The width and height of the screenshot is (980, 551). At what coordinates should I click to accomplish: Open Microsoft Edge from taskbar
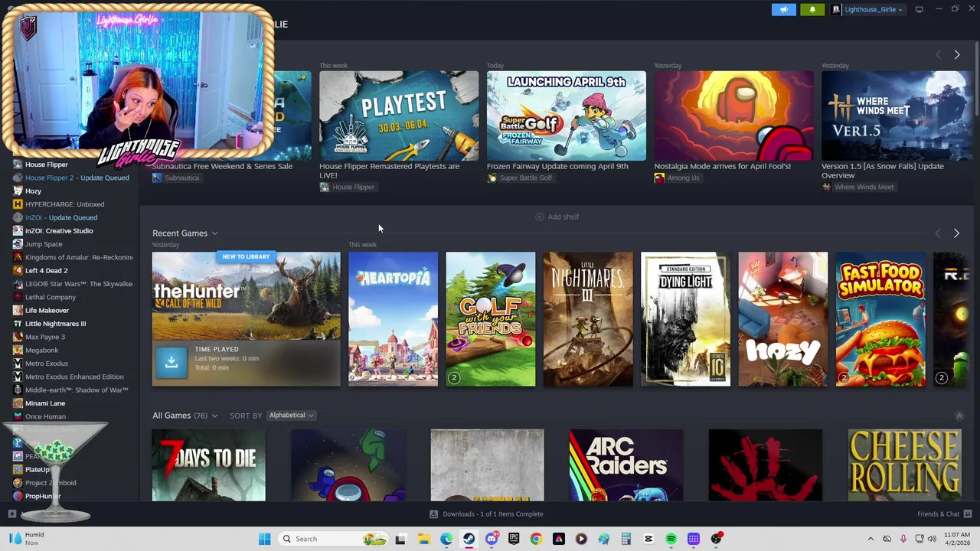tap(446, 539)
